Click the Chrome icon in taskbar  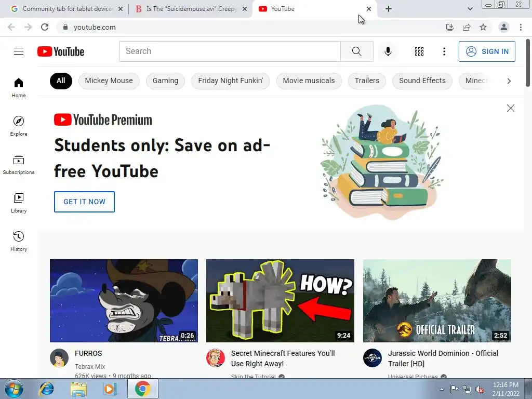[x=142, y=389]
